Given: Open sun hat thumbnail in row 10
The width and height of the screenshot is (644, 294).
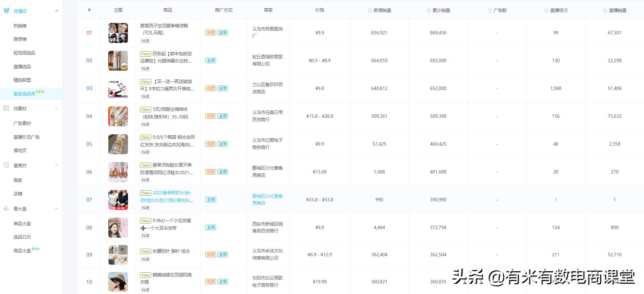Looking at the screenshot, I should coord(118,282).
